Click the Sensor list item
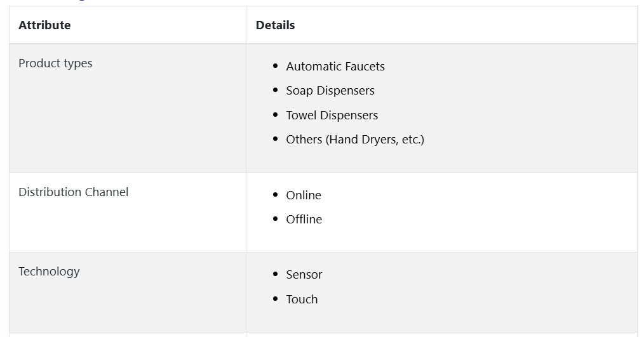Viewport: 644px width, 337px height. (x=304, y=275)
